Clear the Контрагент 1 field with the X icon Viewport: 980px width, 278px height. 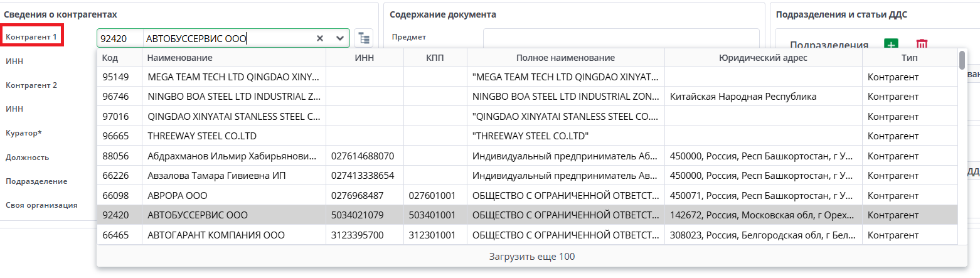coord(320,38)
